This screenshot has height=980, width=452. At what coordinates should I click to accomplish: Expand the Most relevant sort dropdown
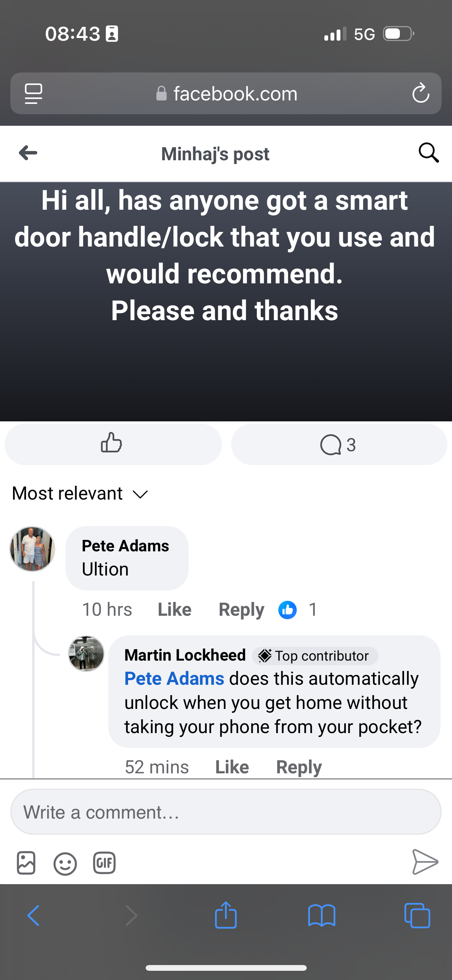point(80,493)
